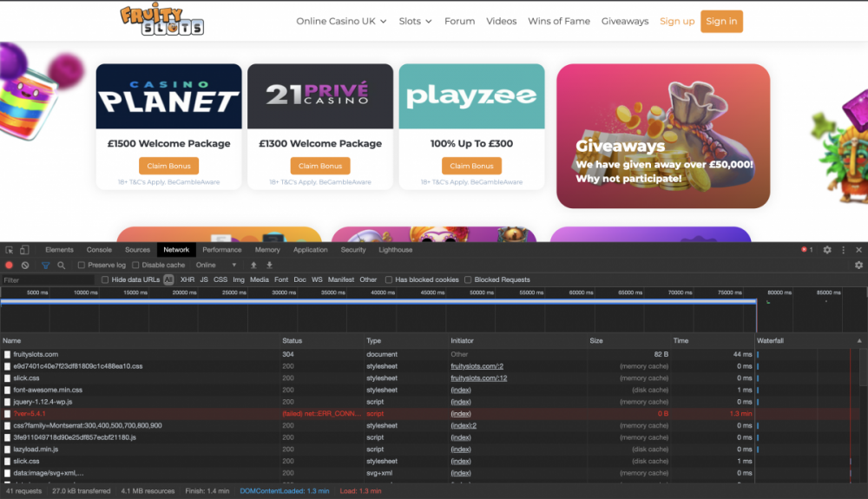Click the red error count badge
This screenshot has width=868, height=499.
[806, 250]
